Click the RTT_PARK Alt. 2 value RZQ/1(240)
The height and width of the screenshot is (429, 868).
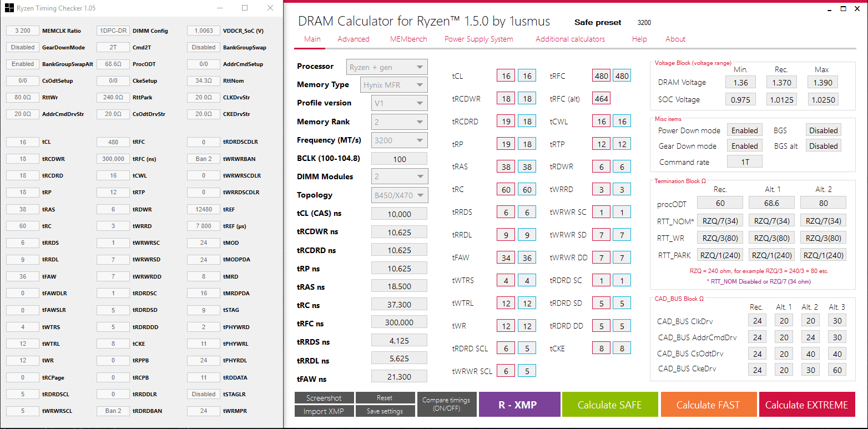coord(823,255)
